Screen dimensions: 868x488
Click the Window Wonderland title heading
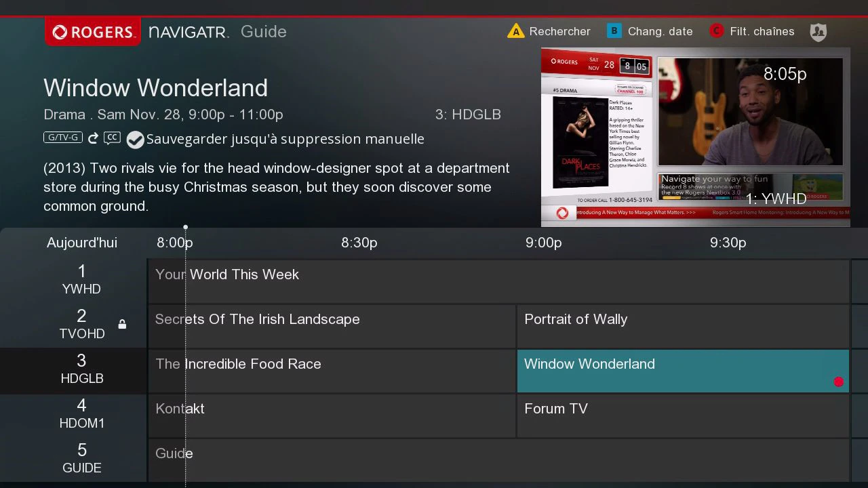[x=156, y=87]
